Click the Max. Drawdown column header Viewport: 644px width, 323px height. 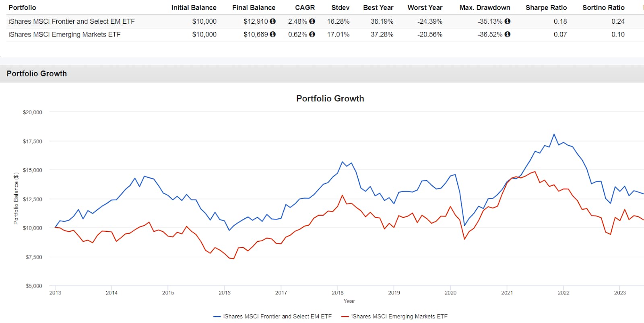click(485, 8)
